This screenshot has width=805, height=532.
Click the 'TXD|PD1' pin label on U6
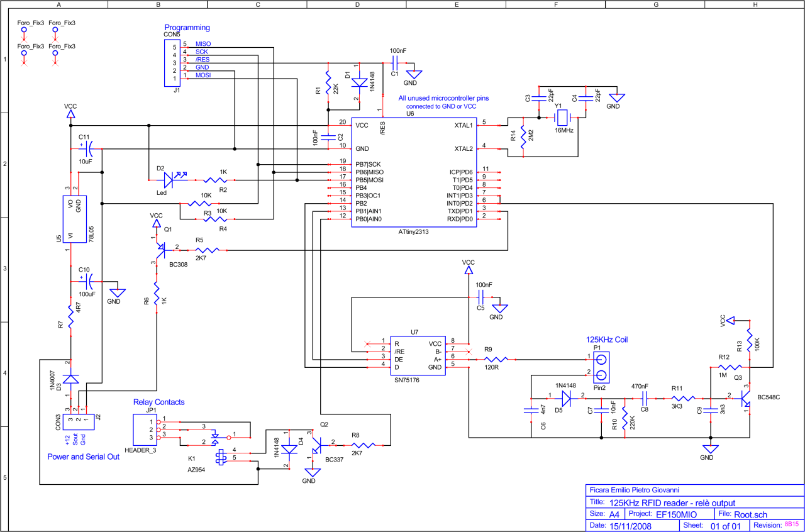click(x=460, y=211)
